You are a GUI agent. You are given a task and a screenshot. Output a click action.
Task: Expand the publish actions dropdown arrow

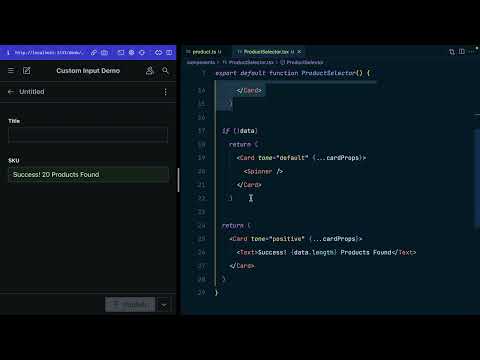(164, 305)
